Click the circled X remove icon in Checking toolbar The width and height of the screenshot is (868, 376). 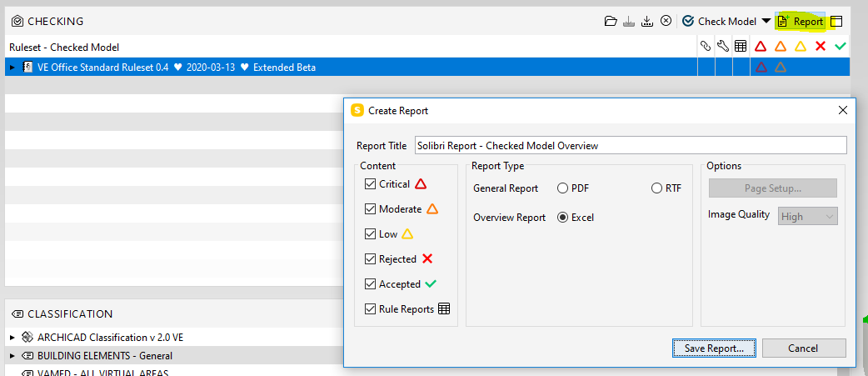coord(666,21)
